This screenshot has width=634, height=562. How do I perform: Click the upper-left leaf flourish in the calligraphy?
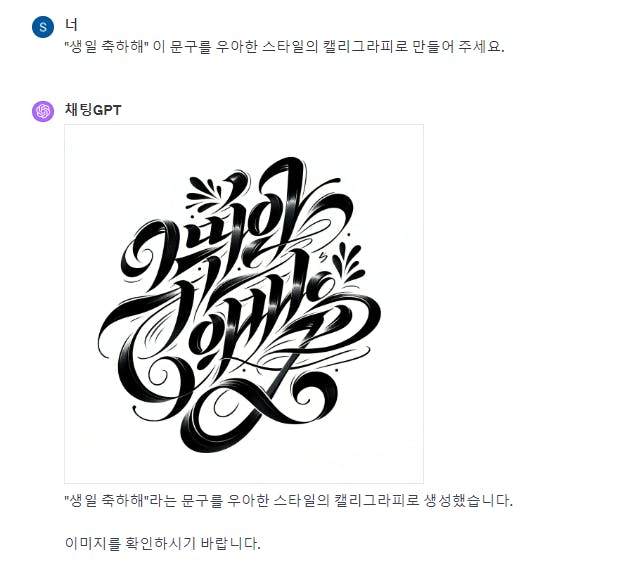203,192
